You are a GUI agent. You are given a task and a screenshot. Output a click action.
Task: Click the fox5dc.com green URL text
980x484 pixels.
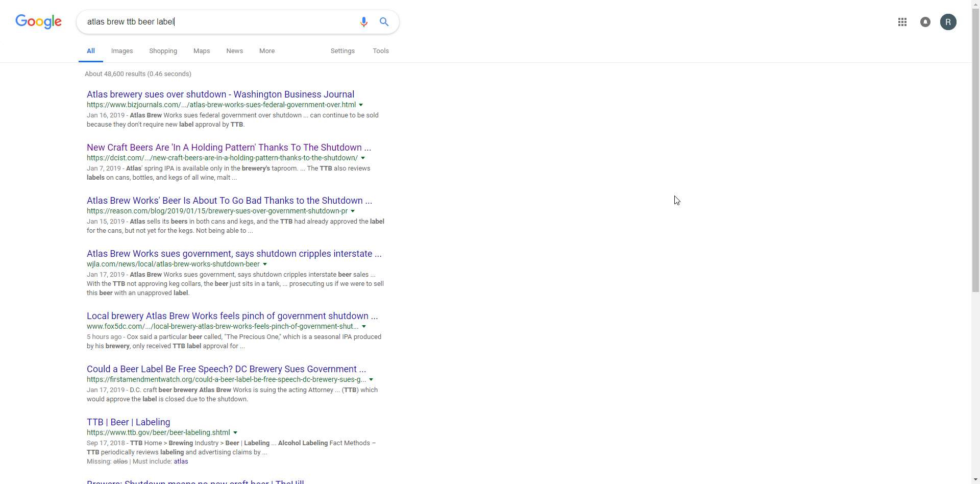(x=223, y=327)
